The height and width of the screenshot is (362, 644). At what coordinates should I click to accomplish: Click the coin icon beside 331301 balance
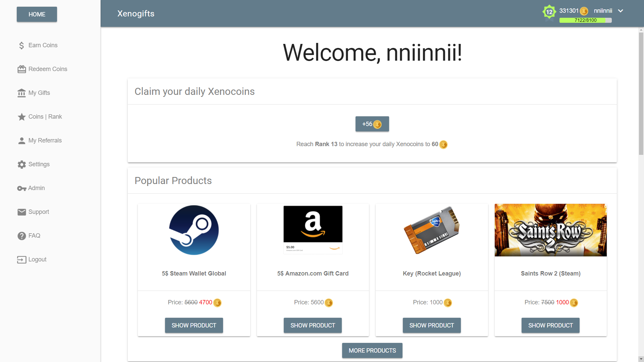pyautogui.click(x=584, y=11)
